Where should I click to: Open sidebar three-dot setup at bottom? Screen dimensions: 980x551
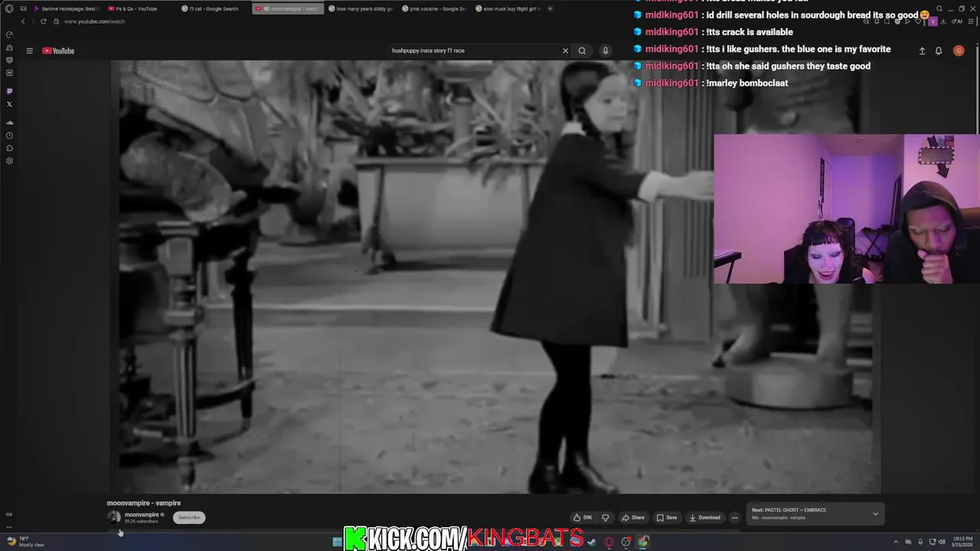tap(9, 527)
